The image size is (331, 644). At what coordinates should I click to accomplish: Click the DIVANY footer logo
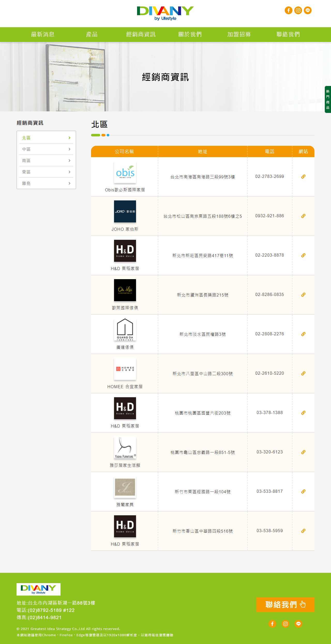(39, 589)
